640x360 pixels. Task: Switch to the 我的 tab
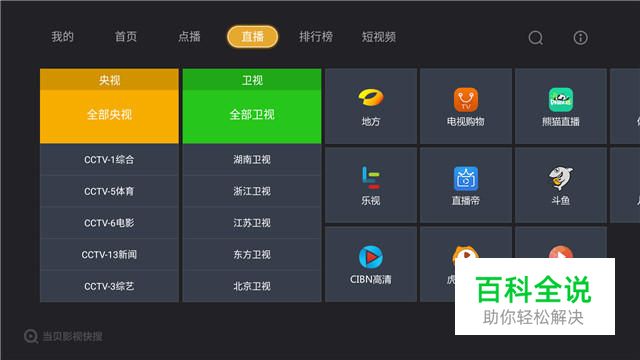pyautogui.click(x=62, y=37)
